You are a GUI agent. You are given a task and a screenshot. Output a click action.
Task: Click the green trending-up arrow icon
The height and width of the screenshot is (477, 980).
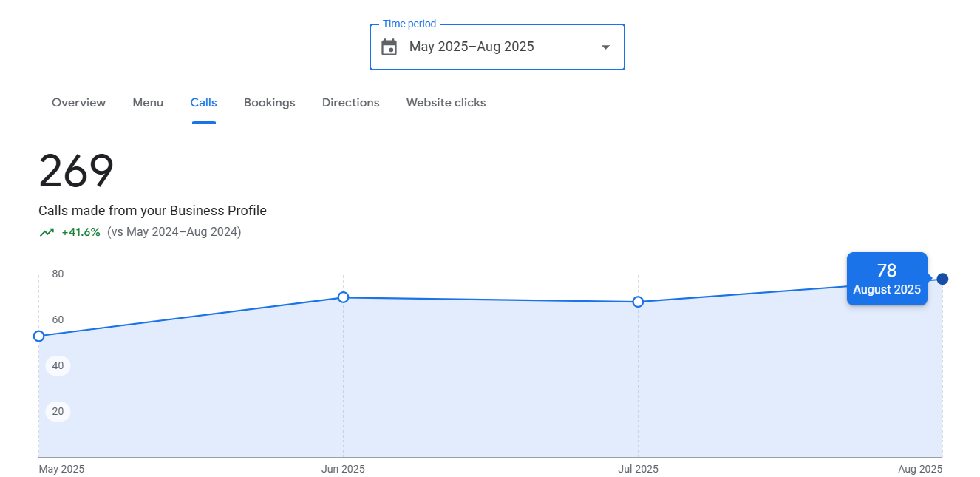point(47,232)
